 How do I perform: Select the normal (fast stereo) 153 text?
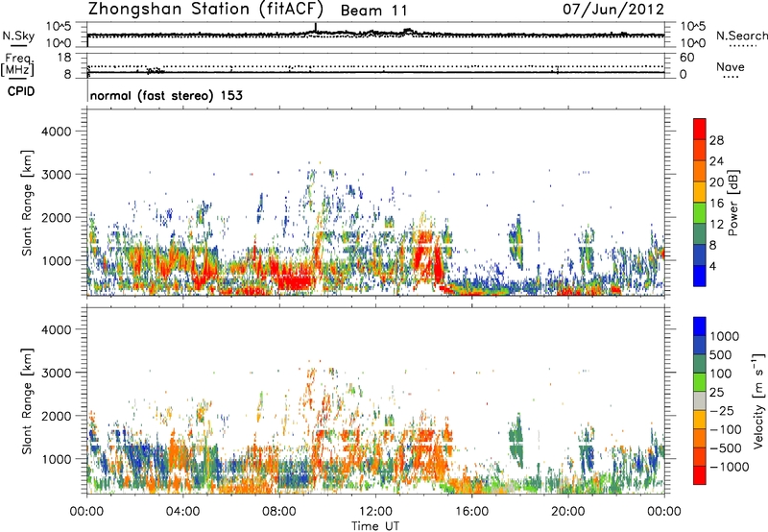(x=166, y=95)
